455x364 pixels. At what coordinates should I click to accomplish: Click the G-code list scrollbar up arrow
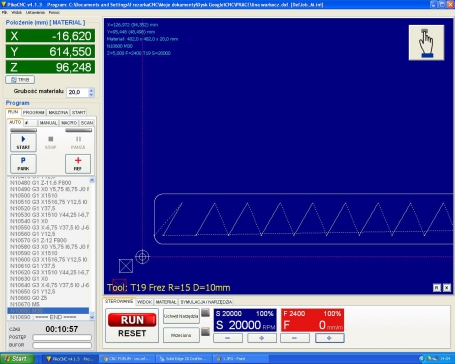coord(92,180)
